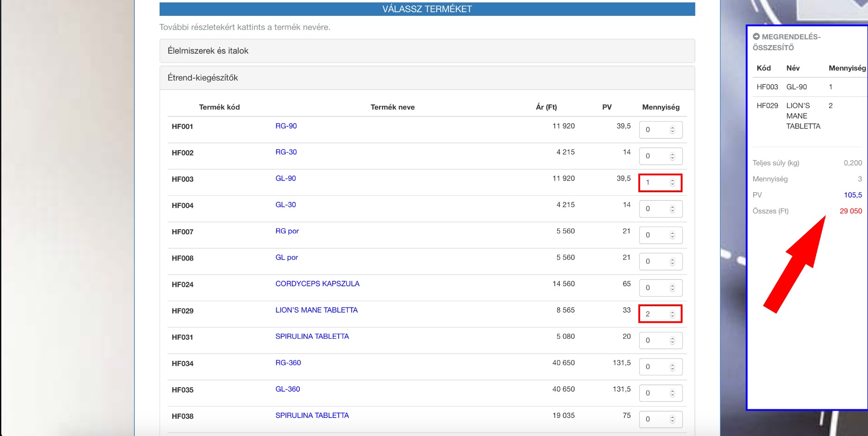868x436 pixels.
Task: Click stepper arrows for HF034 RG-360 quantity
Action: tap(672, 367)
